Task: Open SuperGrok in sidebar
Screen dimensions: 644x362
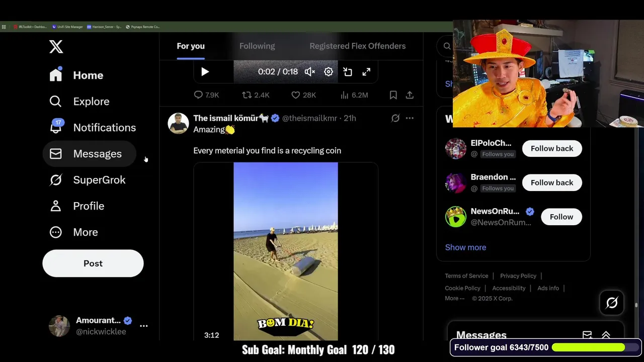Action: (x=88, y=179)
